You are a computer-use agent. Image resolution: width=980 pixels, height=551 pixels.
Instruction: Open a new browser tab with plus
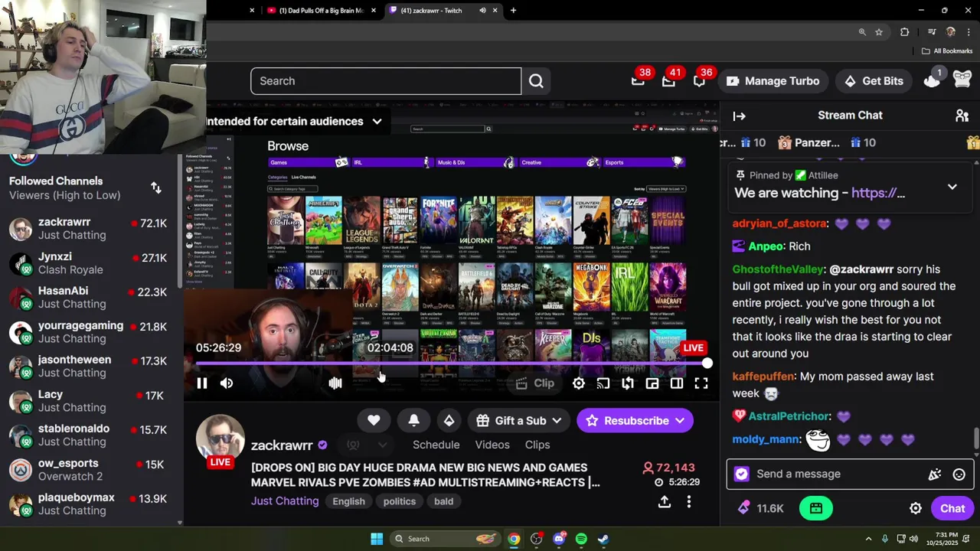pyautogui.click(x=513, y=11)
